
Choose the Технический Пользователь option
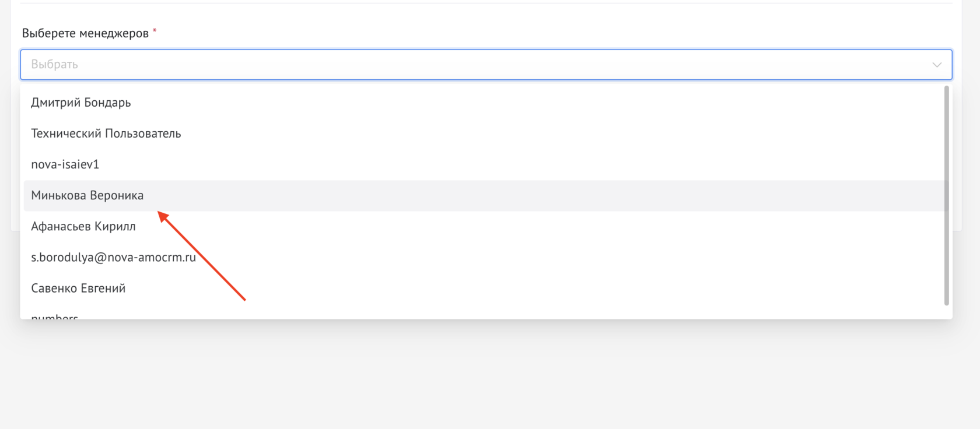click(106, 133)
